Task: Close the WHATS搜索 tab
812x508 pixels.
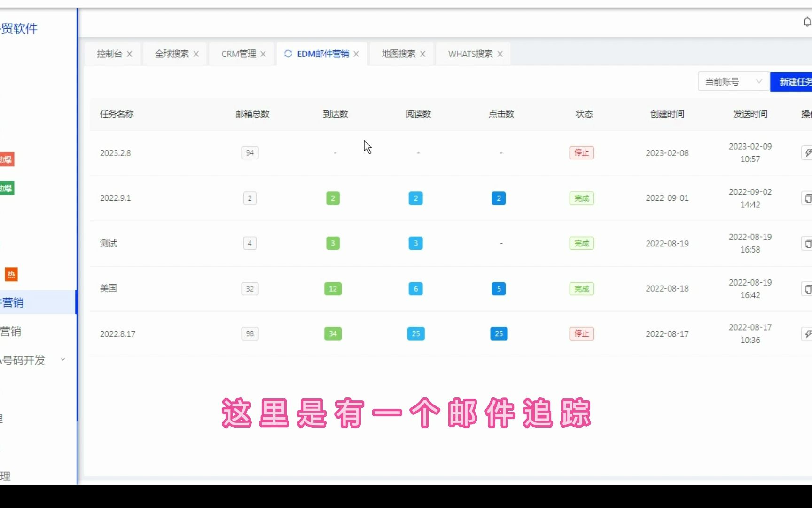Action: tap(500, 54)
